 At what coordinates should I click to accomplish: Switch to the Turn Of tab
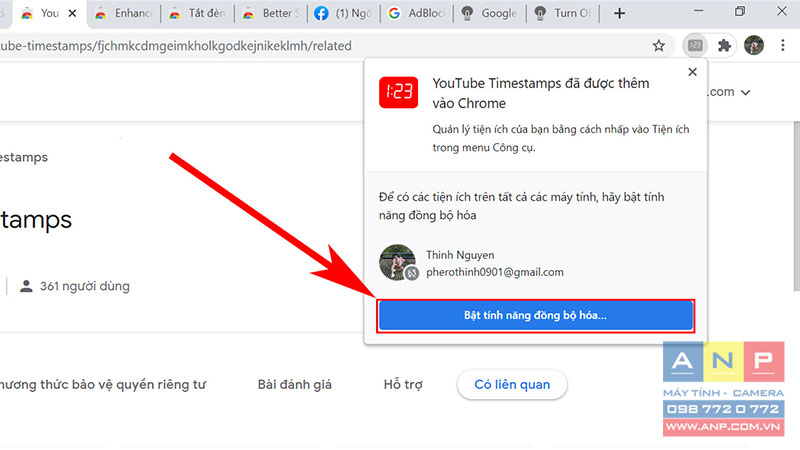point(564,13)
